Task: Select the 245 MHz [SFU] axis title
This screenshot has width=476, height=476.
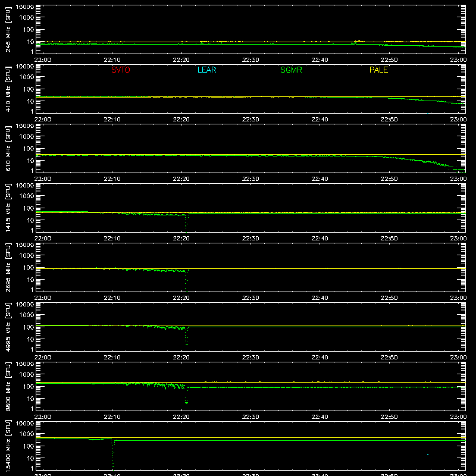Action: click(x=8, y=29)
